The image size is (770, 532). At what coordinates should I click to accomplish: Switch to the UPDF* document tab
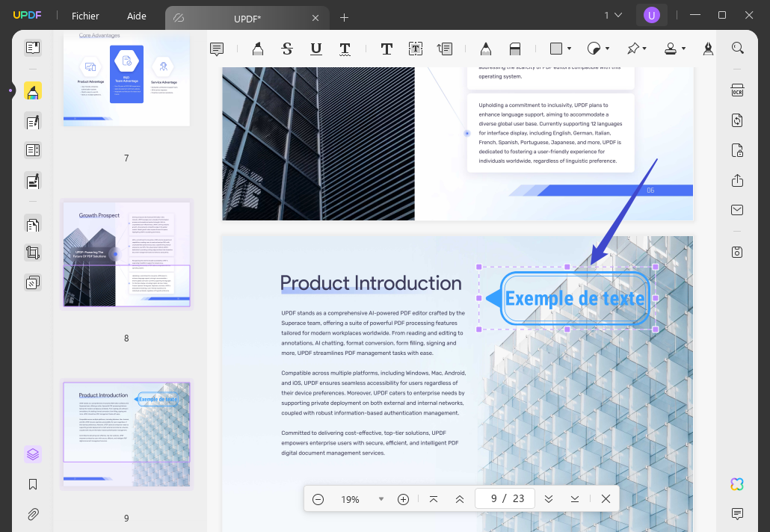pos(247,19)
